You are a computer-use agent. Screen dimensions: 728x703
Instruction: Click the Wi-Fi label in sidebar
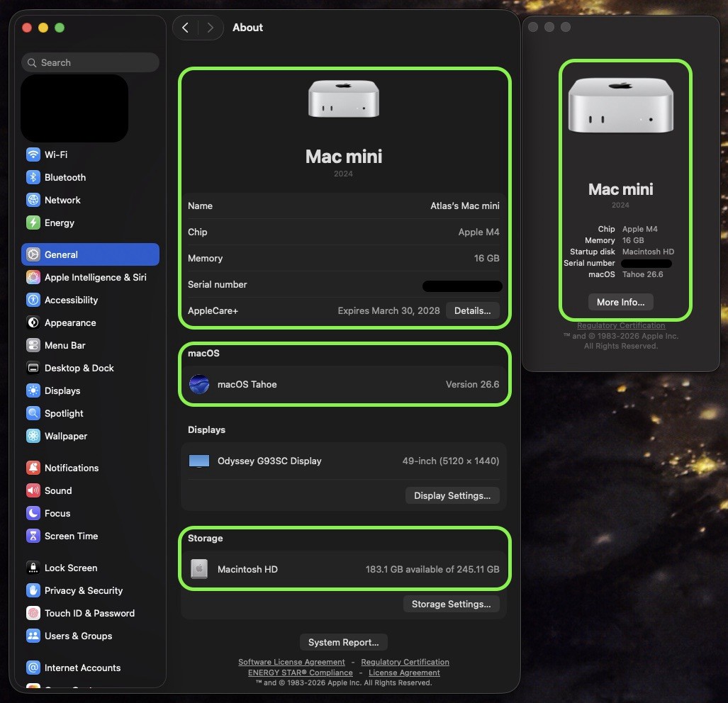coord(56,154)
